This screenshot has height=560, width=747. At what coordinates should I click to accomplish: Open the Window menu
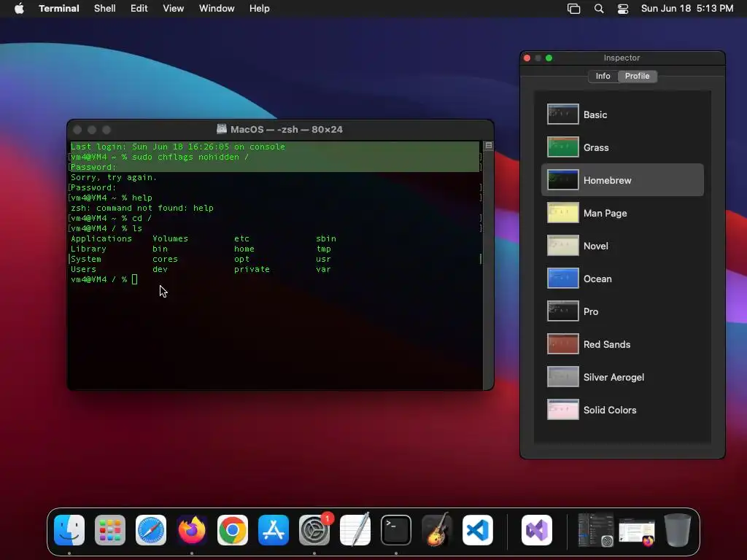[x=217, y=9]
